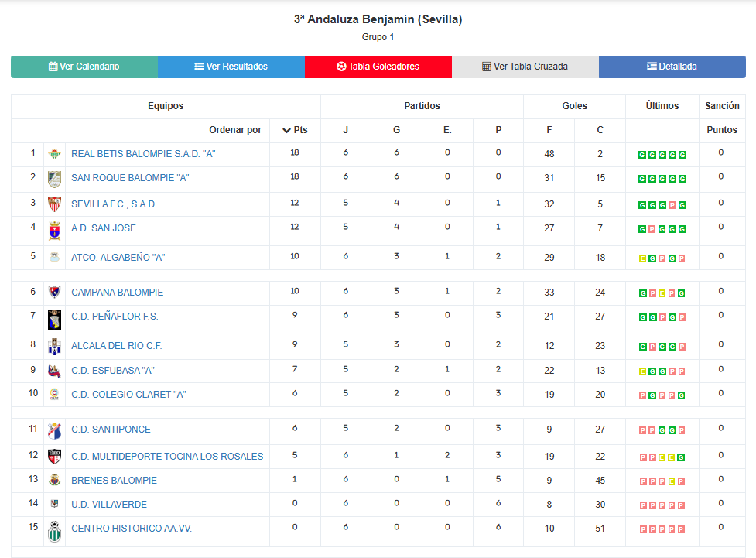Click the last P badge in Centro Historico row
Viewport: 756px width, 558px height.
681,529
